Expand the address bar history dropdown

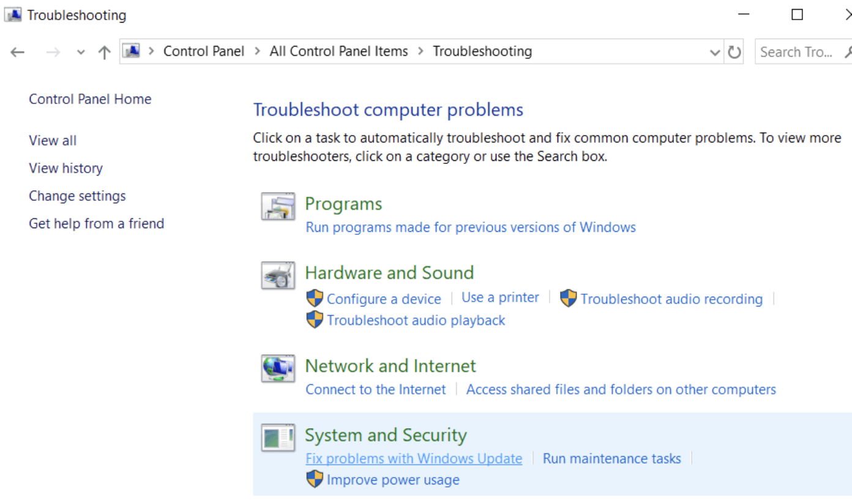point(715,53)
